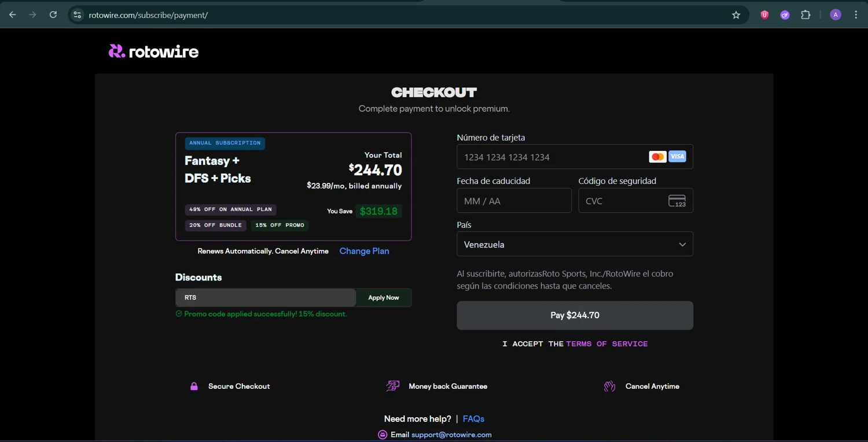Image resolution: width=868 pixels, height=442 pixels.
Task: Click the 'Your Total' label
Action: [x=383, y=155]
